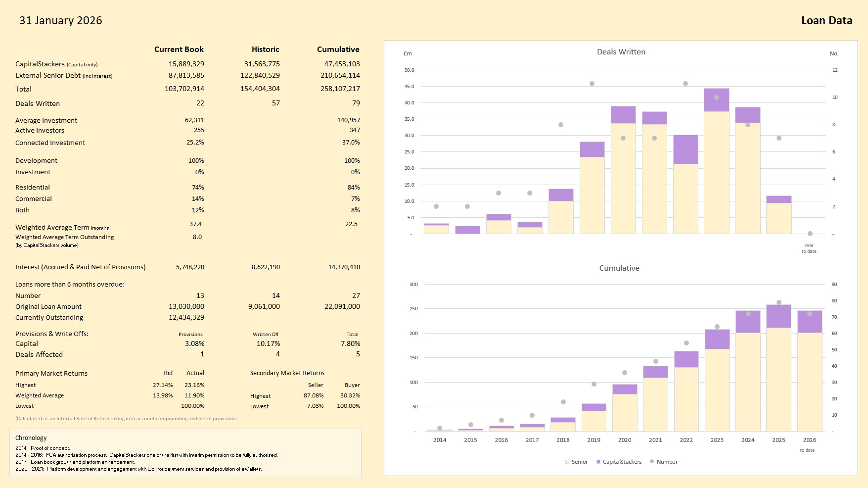The height and width of the screenshot is (488, 868).
Task: Click the 31 January 2026 date heading
Action: (61, 21)
